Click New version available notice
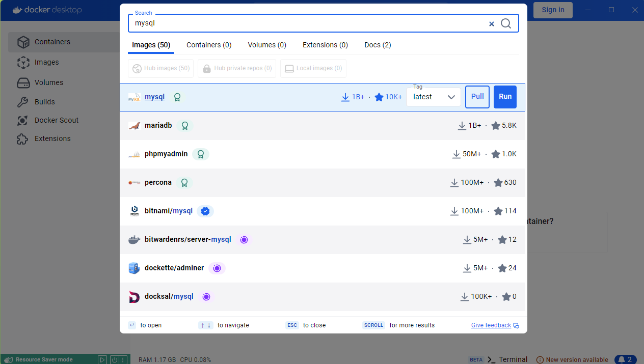 pyautogui.click(x=572, y=359)
